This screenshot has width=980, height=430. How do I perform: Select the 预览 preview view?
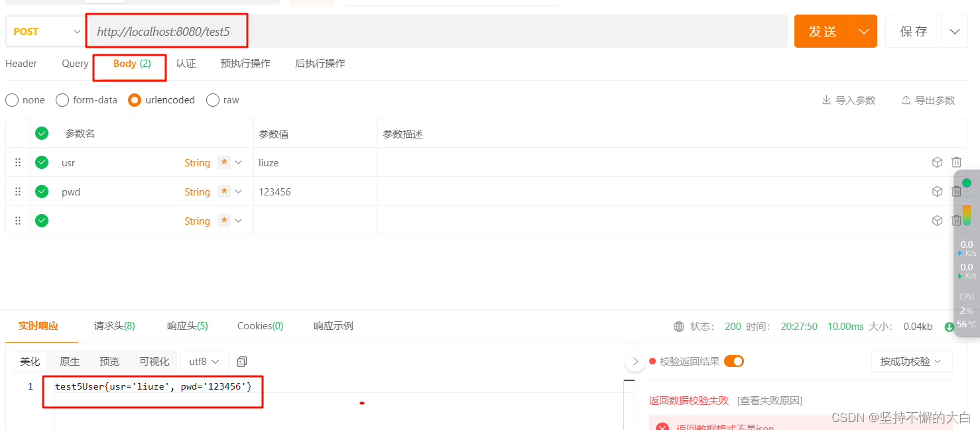[109, 362]
